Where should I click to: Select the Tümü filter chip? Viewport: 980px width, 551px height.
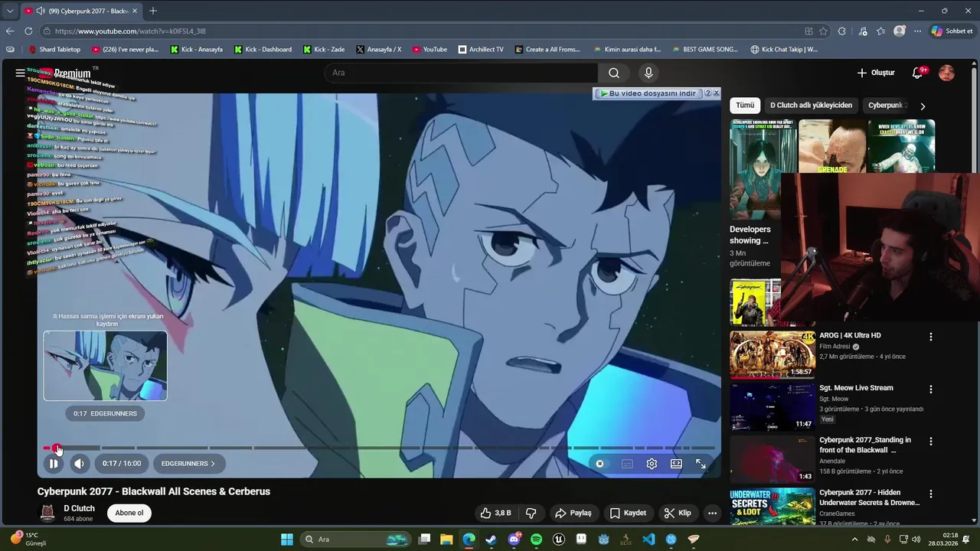tap(745, 106)
